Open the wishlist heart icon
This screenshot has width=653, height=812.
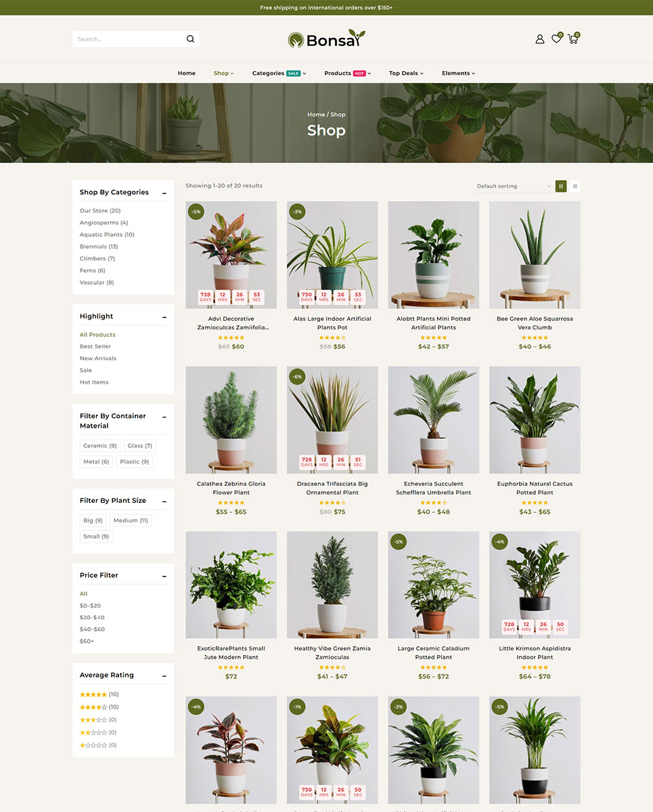556,39
